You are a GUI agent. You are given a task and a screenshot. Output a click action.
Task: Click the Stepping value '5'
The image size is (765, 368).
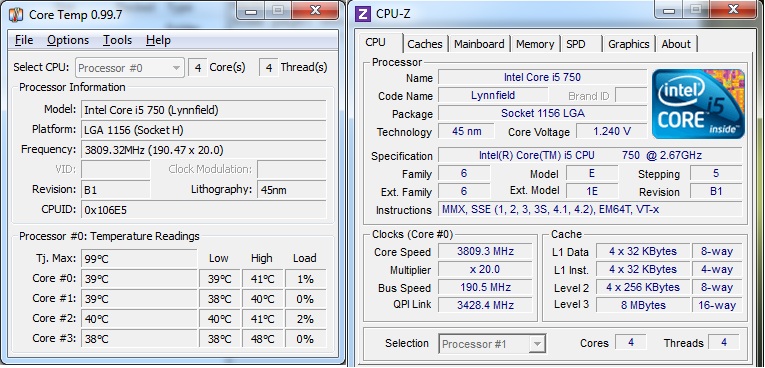click(716, 173)
